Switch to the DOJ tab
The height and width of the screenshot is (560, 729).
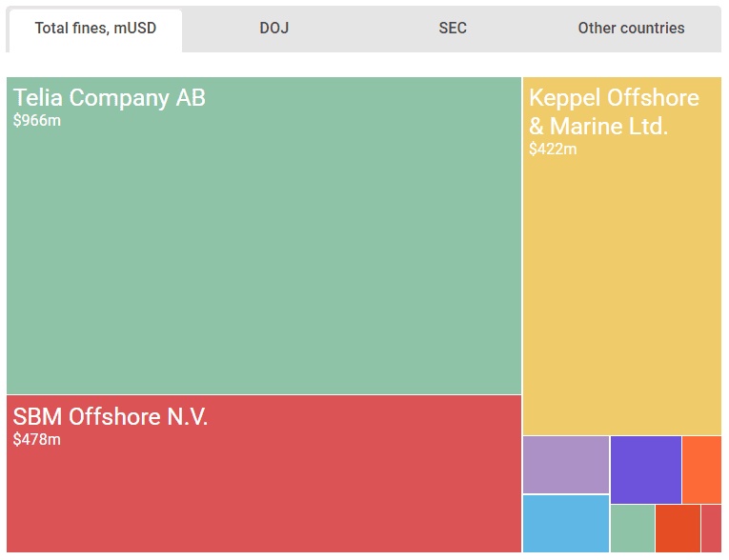tap(274, 29)
